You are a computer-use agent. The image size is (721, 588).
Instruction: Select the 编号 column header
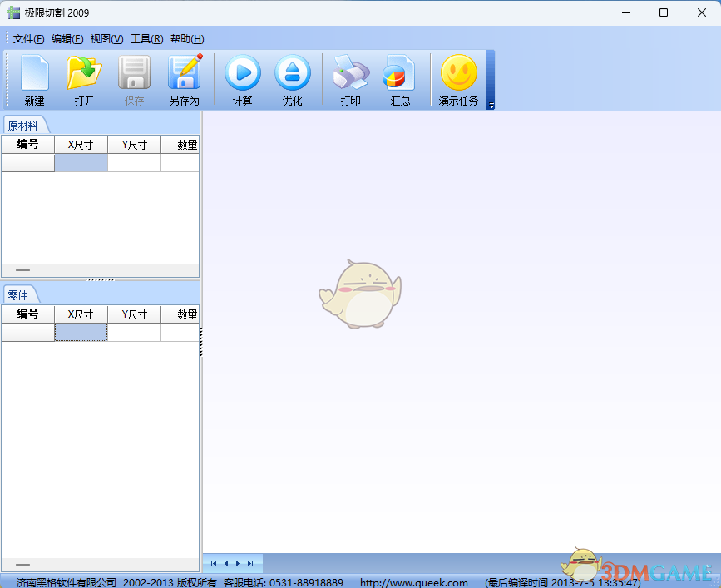27,144
